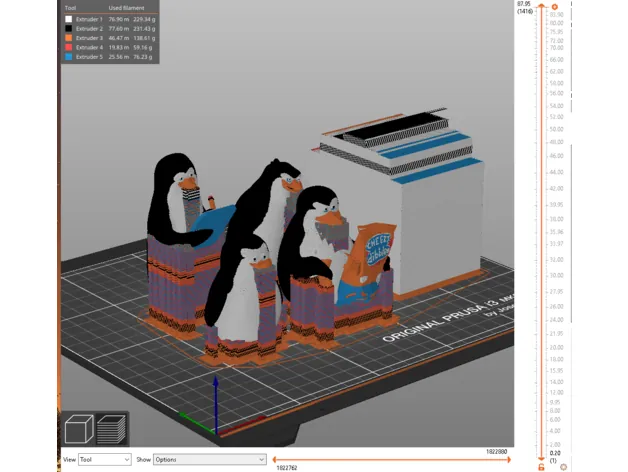Click the top thumb of vertical layer slider

(x=542, y=8)
